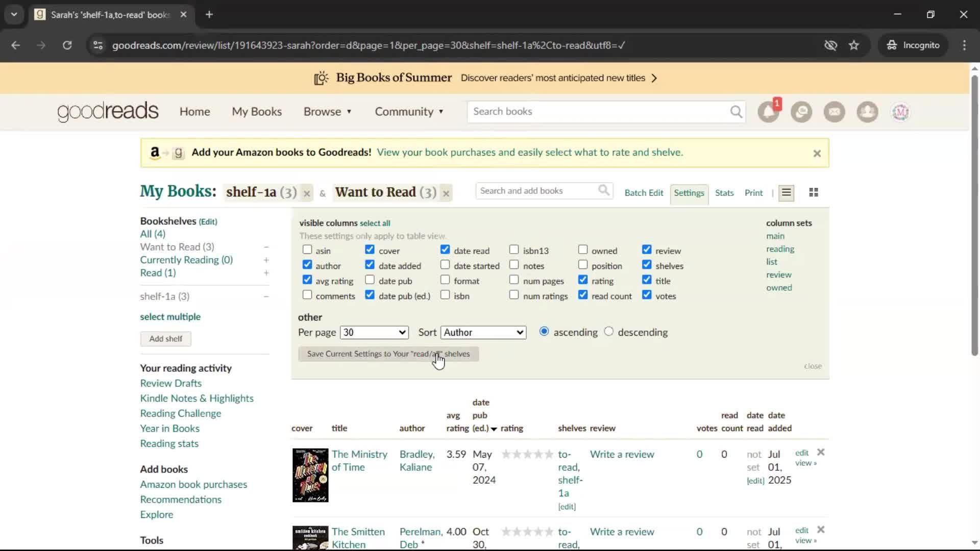Switch to cover grid view icon
Image resolution: width=980 pixels, height=551 pixels.
[814, 193]
